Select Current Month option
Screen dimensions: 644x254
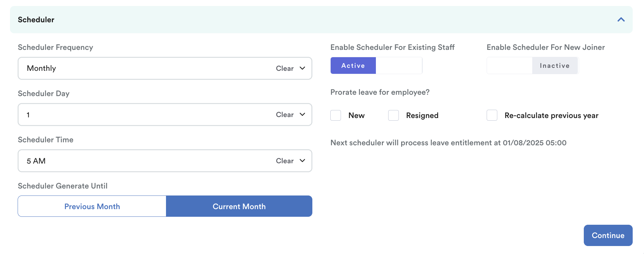239,206
